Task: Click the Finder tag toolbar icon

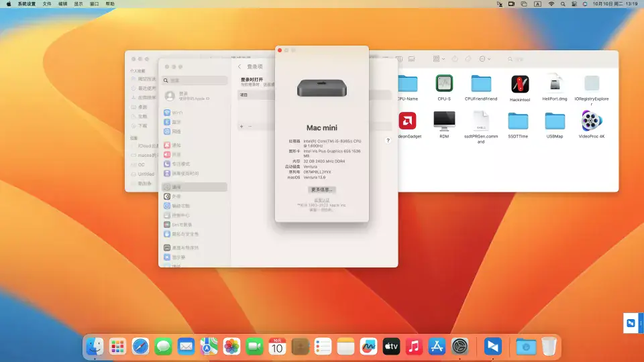Action: [x=468, y=59]
